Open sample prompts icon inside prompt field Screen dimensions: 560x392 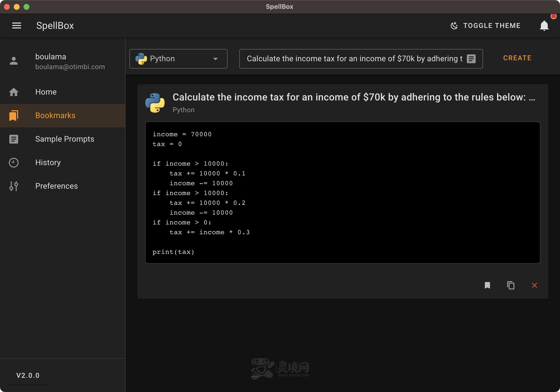pyautogui.click(x=471, y=59)
